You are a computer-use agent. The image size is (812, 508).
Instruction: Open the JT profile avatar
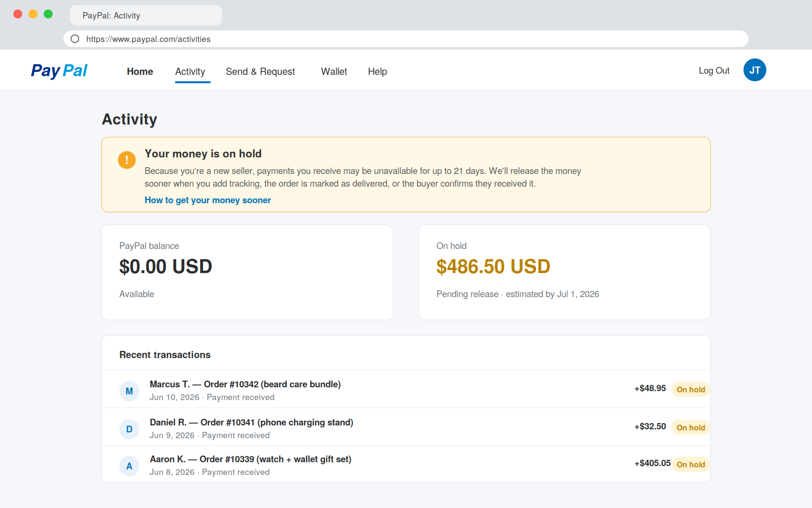pos(755,70)
